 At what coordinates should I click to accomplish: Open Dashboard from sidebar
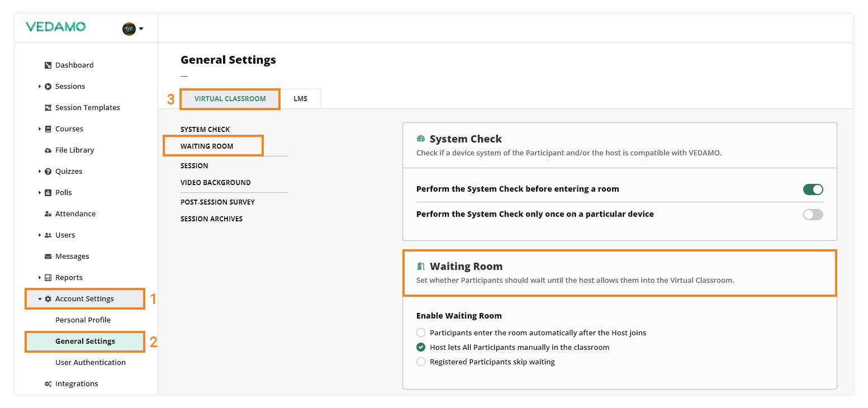[x=74, y=65]
